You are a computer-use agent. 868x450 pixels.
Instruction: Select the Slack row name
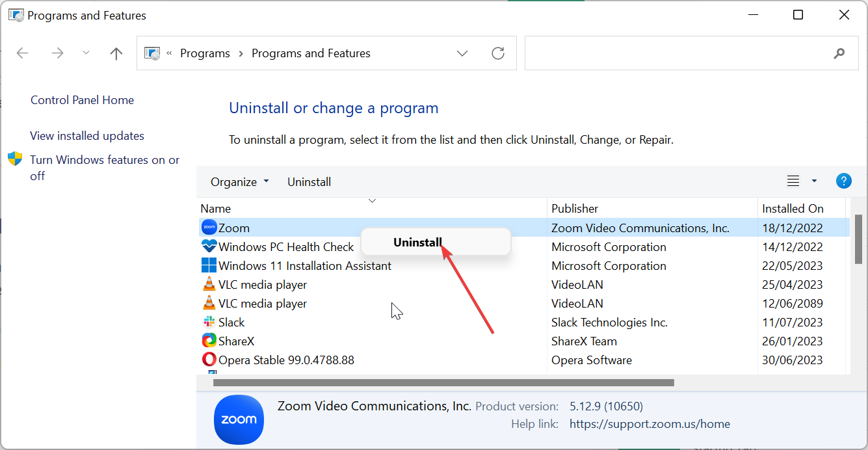point(231,323)
